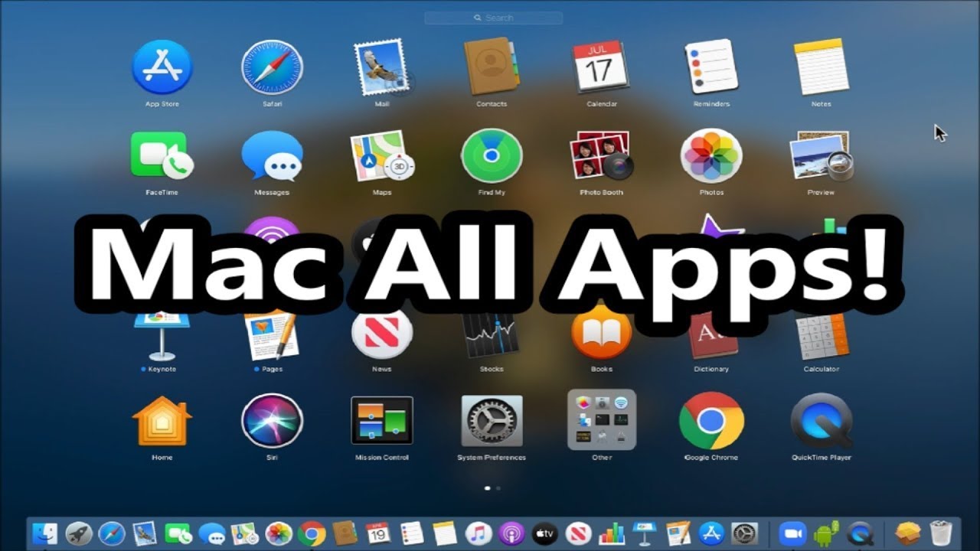980x551 pixels.
Task: Open Calendar in the Launchpad grid
Action: 601,67
